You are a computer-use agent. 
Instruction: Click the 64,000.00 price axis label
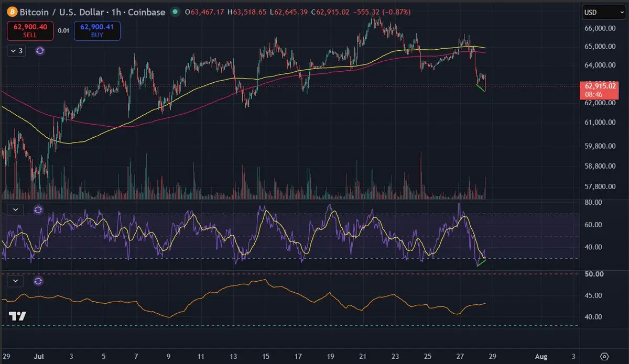pos(600,65)
